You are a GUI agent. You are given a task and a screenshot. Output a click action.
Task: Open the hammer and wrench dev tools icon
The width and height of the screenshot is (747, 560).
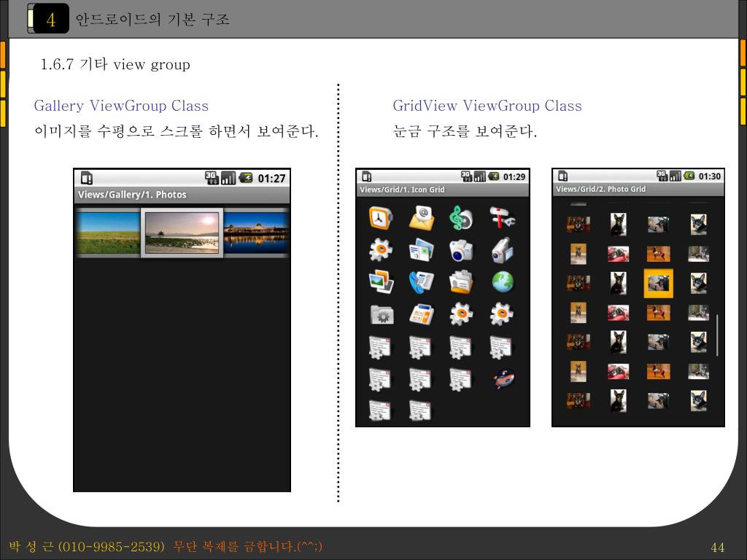point(502,217)
